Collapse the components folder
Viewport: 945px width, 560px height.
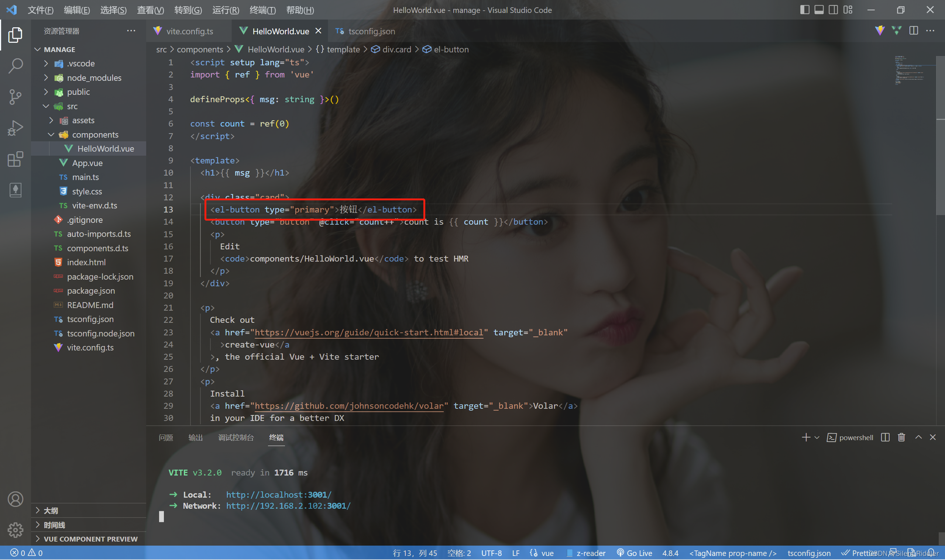click(x=89, y=135)
